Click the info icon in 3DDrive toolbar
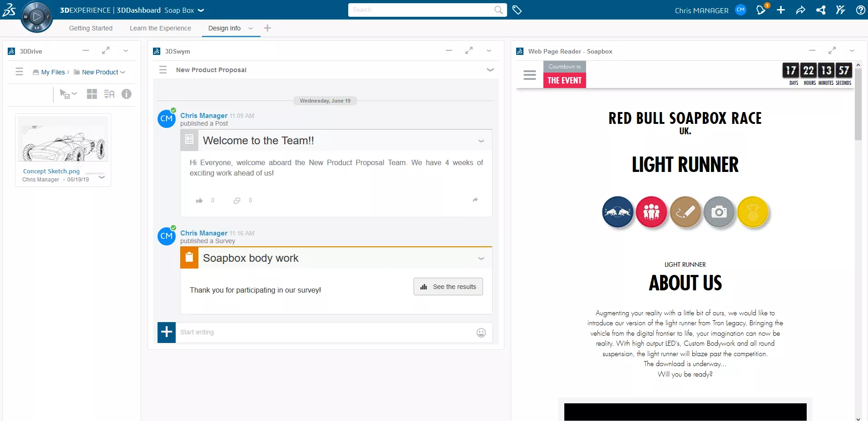This screenshot has height=421, width=868. pos(126,94)
